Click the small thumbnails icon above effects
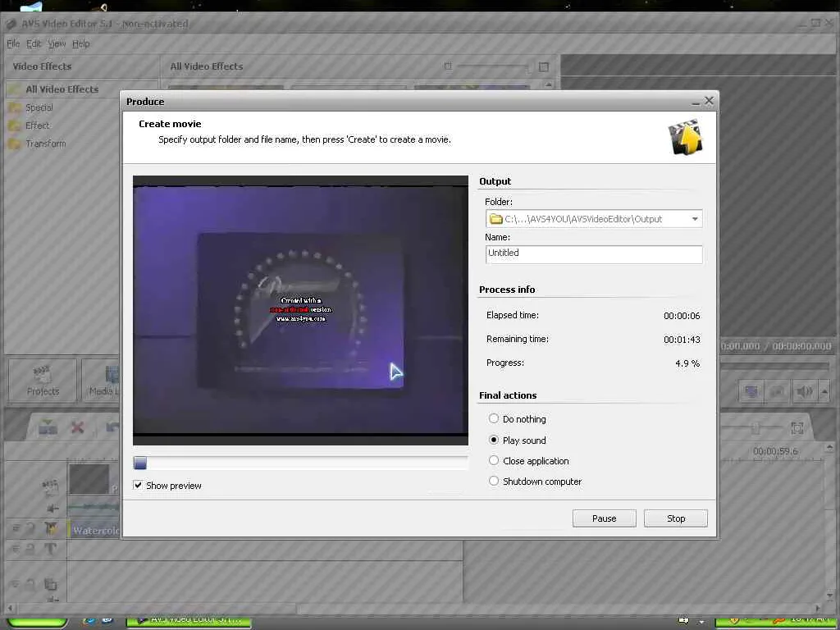The height and width of the screenshot is (630, 840). pos(448,66)
